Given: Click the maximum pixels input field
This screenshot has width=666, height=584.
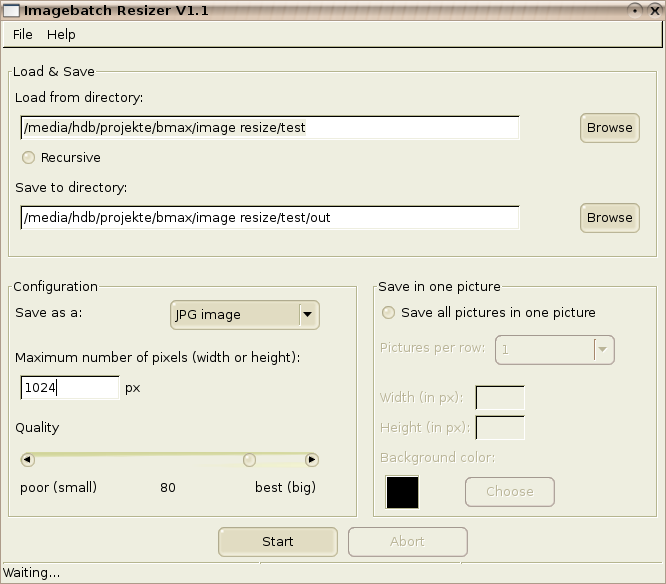Looking at the screenshot, I should point(70,387).
